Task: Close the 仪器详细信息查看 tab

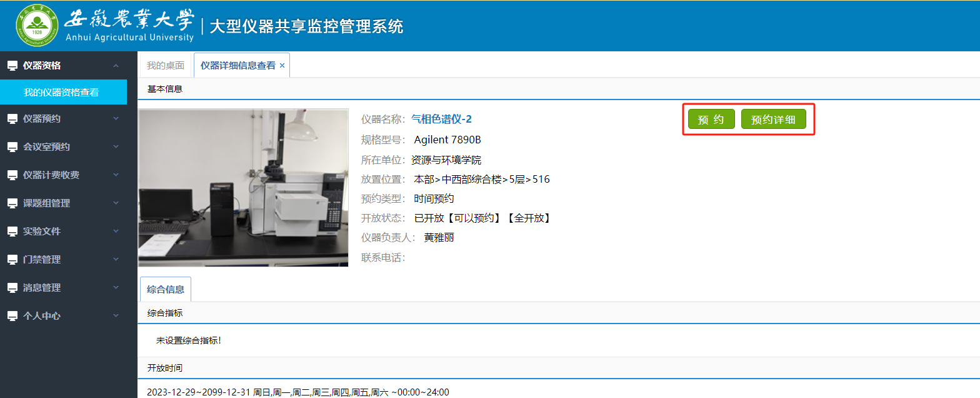Action: pyautogui.click(x=282, y=66)
